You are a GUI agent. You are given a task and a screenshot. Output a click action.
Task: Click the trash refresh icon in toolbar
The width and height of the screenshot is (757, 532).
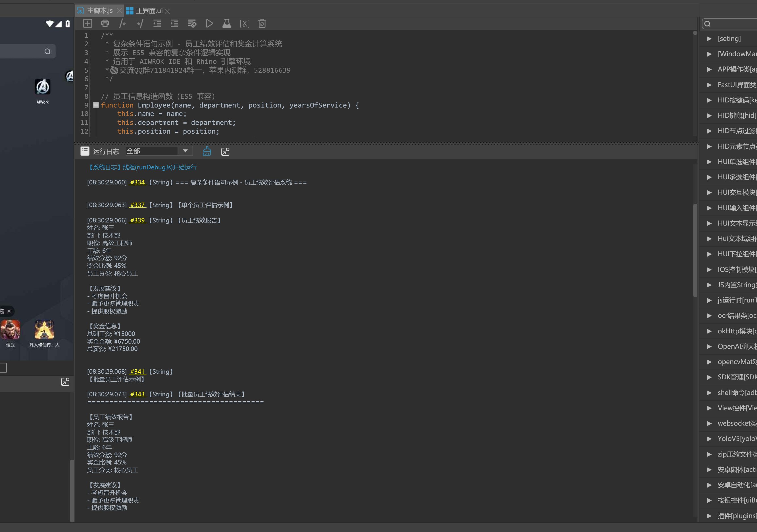pyautogui.click(x=262, y=23)
